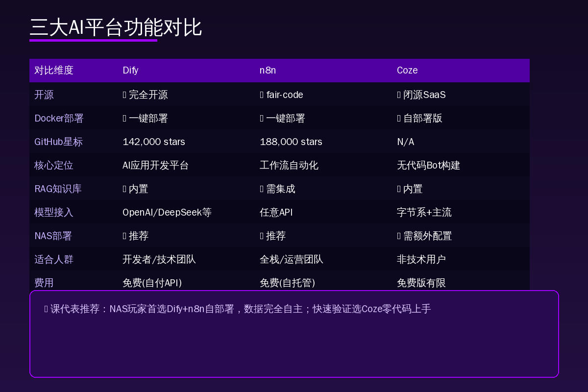Click the AI应用开发平台 cell

[x=155, y=165]
